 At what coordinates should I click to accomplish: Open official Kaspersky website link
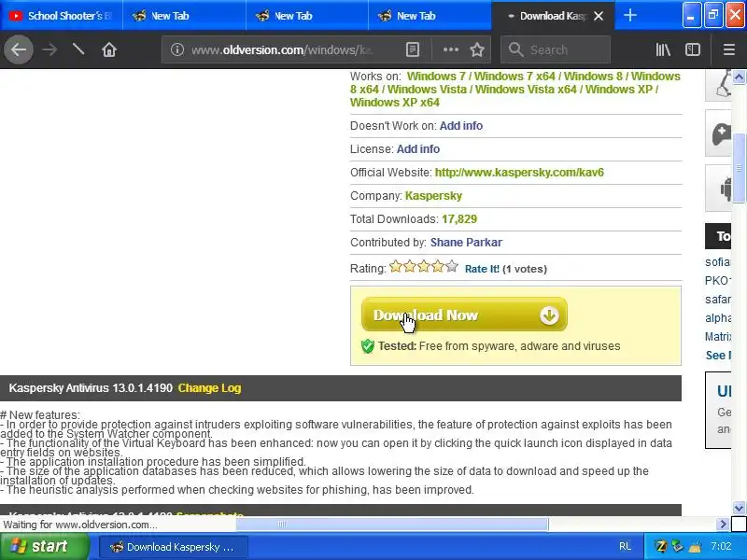point(519,173)
